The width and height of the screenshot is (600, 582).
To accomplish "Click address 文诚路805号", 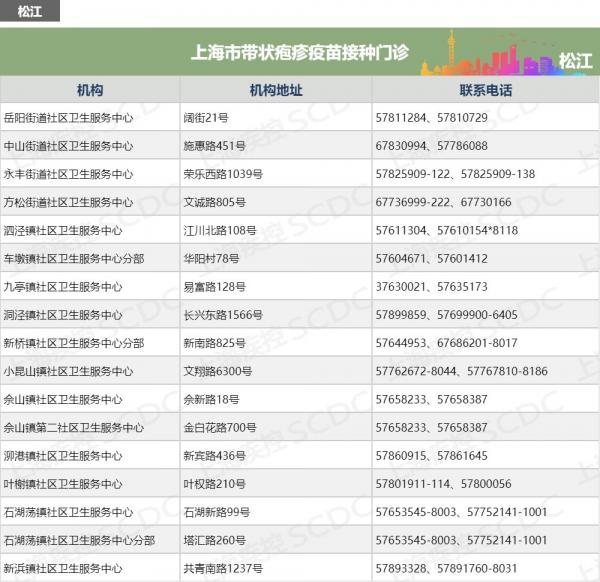I will pyautogui.click(x=215, y=202).
